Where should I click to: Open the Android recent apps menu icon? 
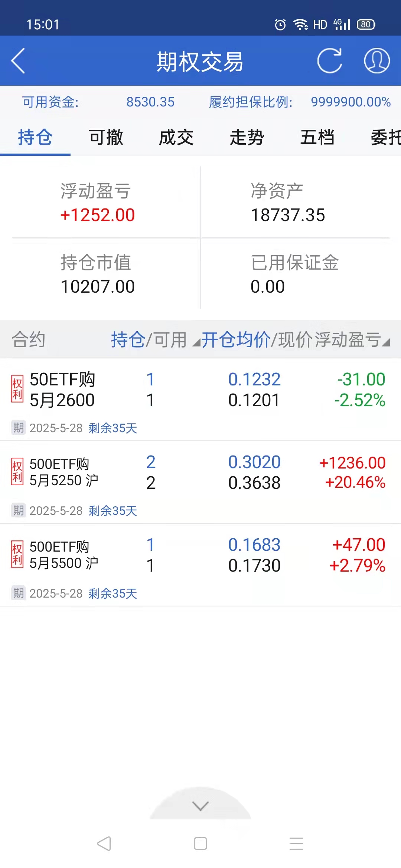[296, 844]
